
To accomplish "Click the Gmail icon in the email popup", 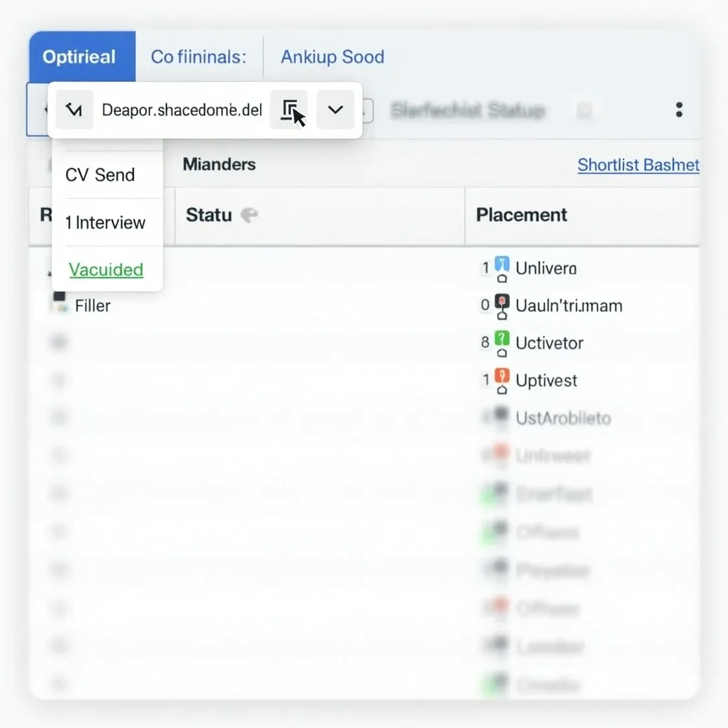I will [x=74, y=109].
